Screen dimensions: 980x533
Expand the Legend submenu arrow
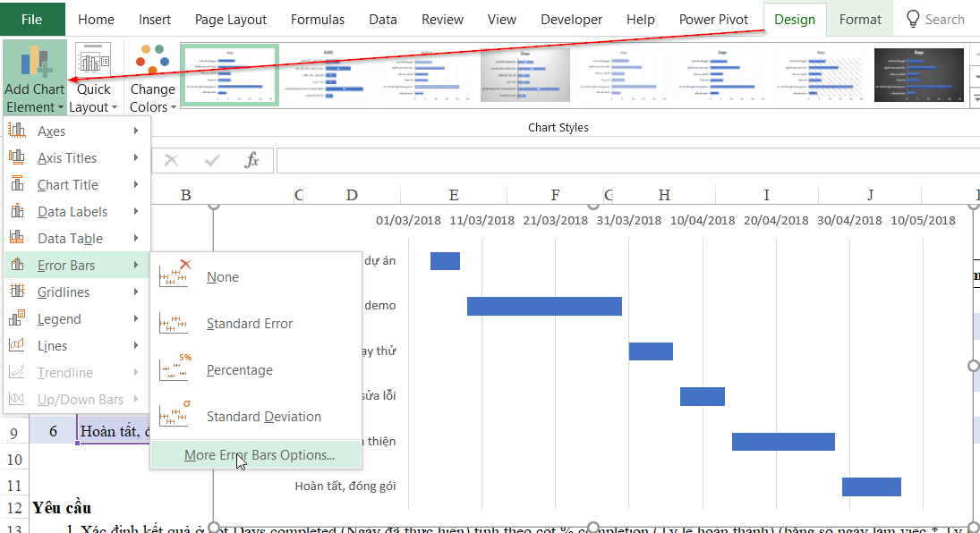pyautogui.click(x=136, y=318)
